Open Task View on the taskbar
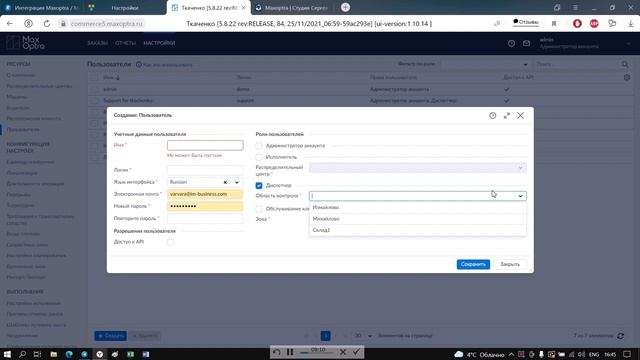Viewport: 640px width, 360px height. click(x=37, y=354)
